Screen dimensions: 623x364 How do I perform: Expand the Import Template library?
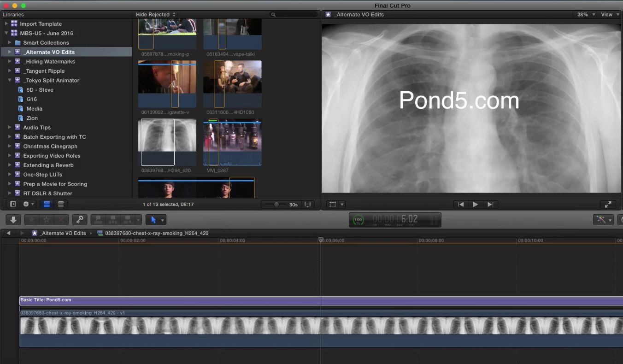coord(6,23)
